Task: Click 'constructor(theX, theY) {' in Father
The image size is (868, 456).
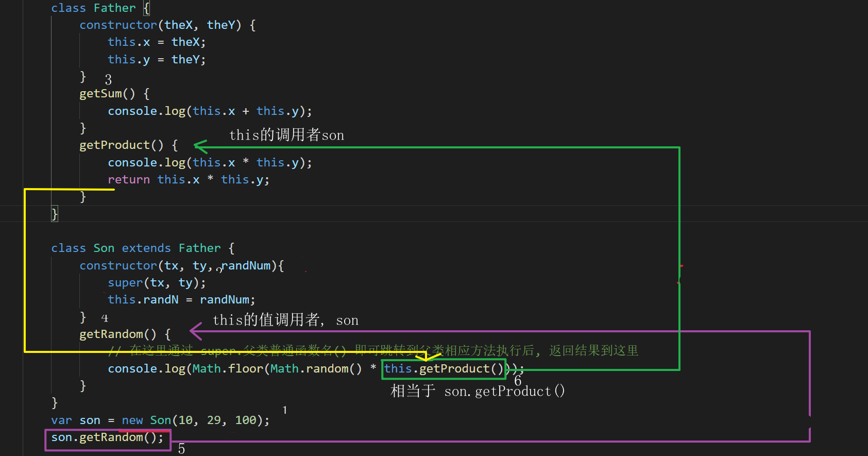Action: (x=167, y=25)
